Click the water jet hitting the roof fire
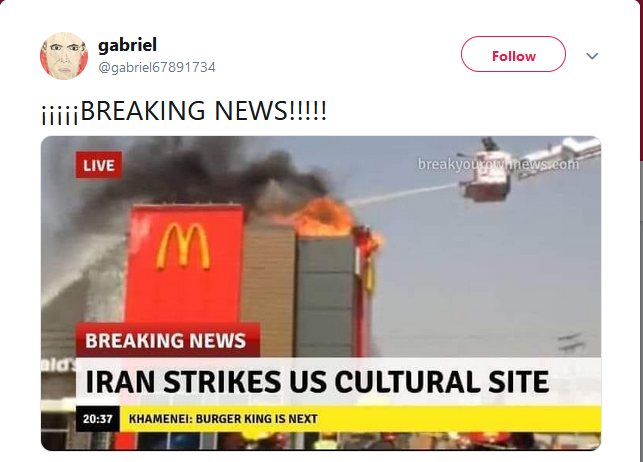The height and width of the screenshot is (462, 643). pos(402,194)
